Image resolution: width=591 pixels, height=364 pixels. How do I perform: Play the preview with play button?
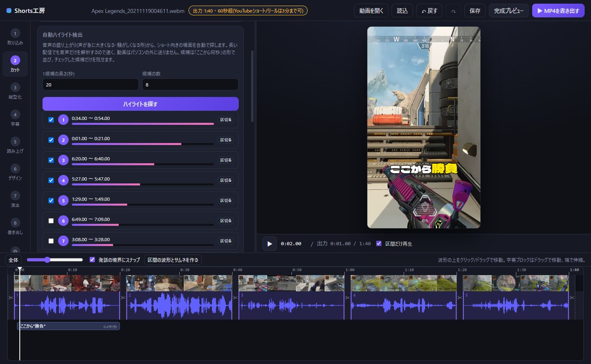point(269,243)
